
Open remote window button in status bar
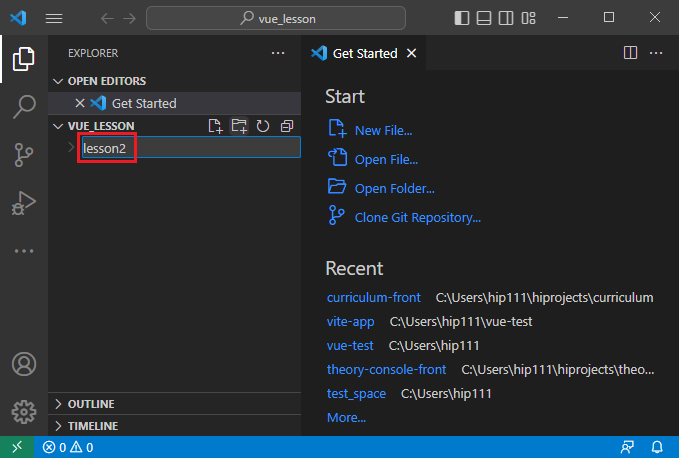[x=17, y=447]
